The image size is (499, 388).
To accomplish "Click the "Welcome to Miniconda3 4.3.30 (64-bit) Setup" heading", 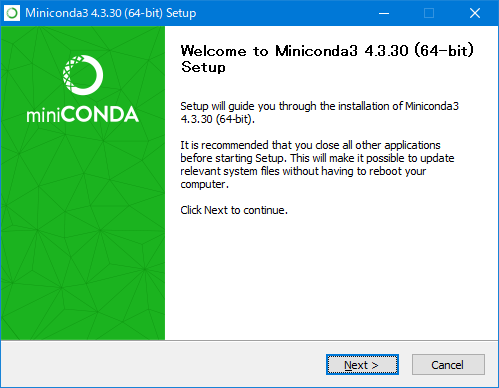I will [x=327, y=59].
